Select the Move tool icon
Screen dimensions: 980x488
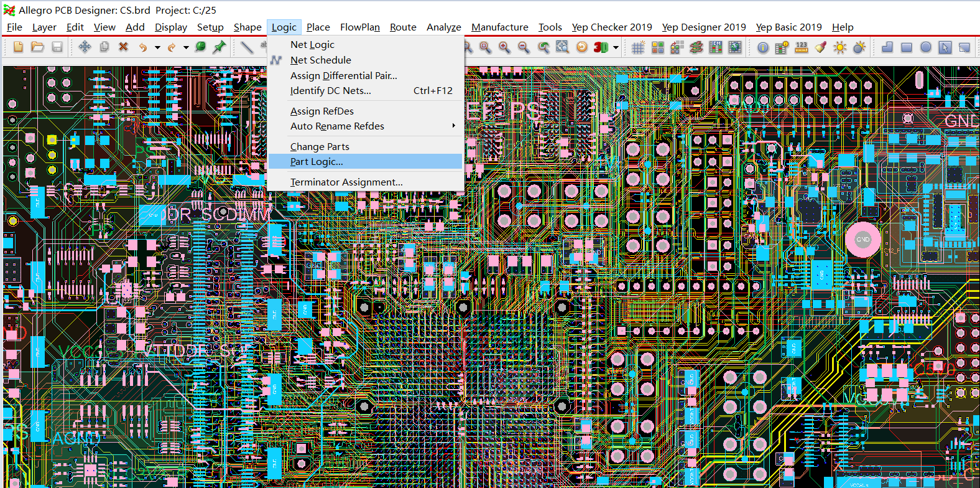click(x=85, y=47)
